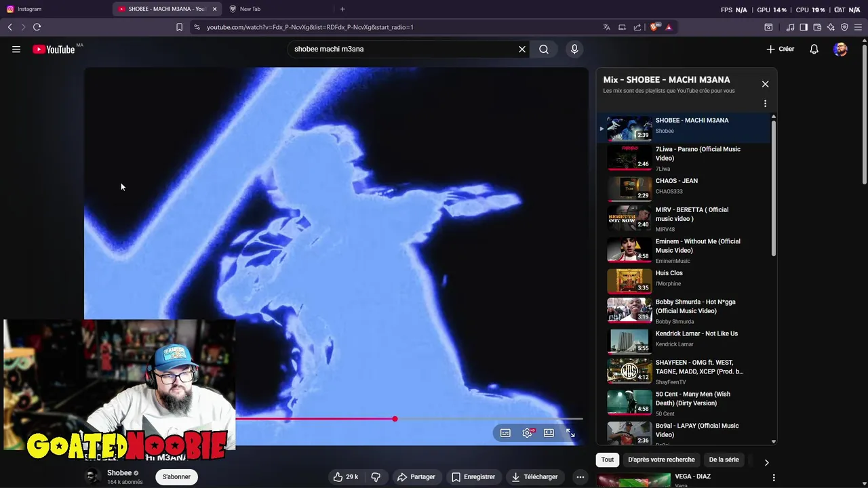Image resolution: width=868 pixels, height=488 pixels.
Task: Open the Brave Wallet icon
Action: coord(817,27)
